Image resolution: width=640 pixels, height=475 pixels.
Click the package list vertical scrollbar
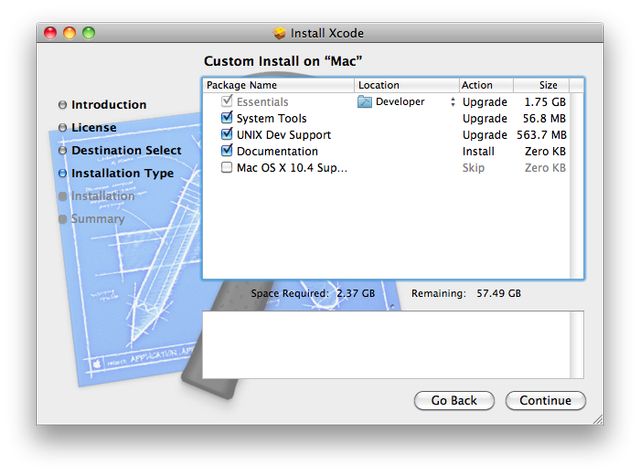576,186
